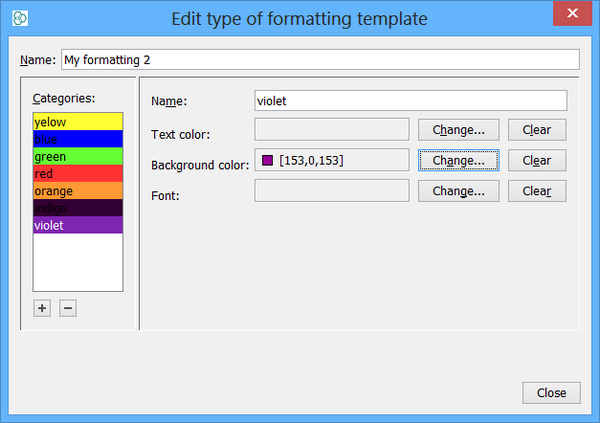Click the Background color swatch [153,0,153]
600x423 pixels.
[267, 160]
